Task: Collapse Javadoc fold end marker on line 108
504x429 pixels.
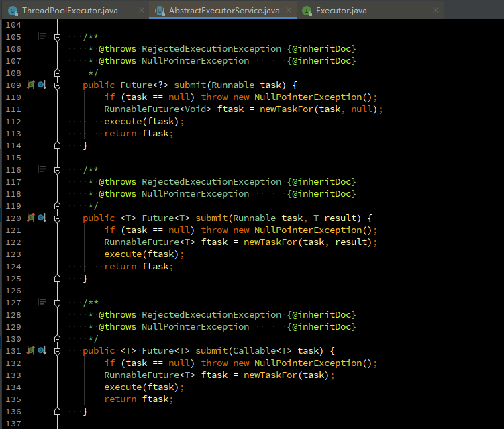Action: pyautogui.click(x=57, y=73)
